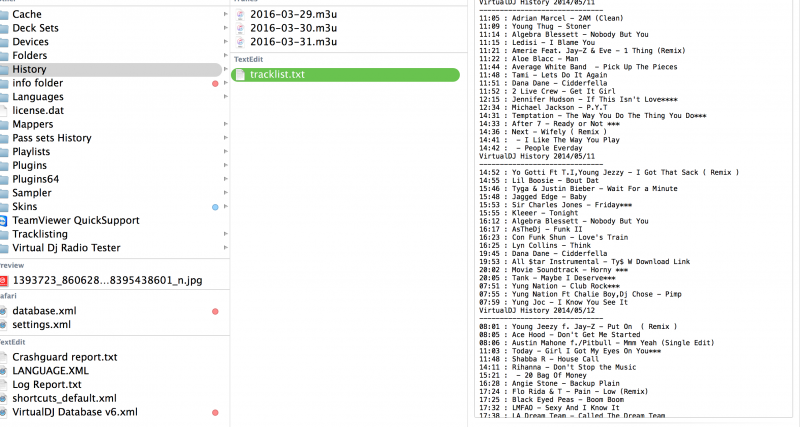Select the 2016-03-29.m3u file name
This screenshot has height=427, width=800.
(293, 15)
